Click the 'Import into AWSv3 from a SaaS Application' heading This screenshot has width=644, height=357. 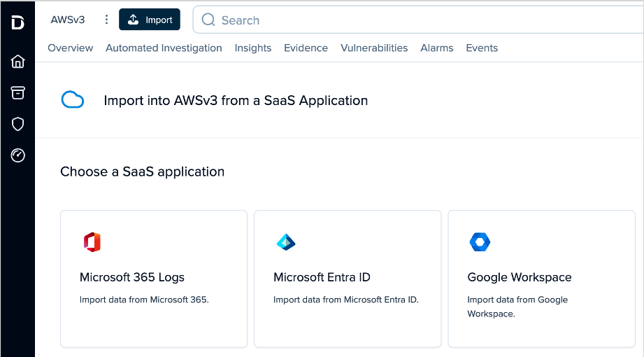point(236,100)
